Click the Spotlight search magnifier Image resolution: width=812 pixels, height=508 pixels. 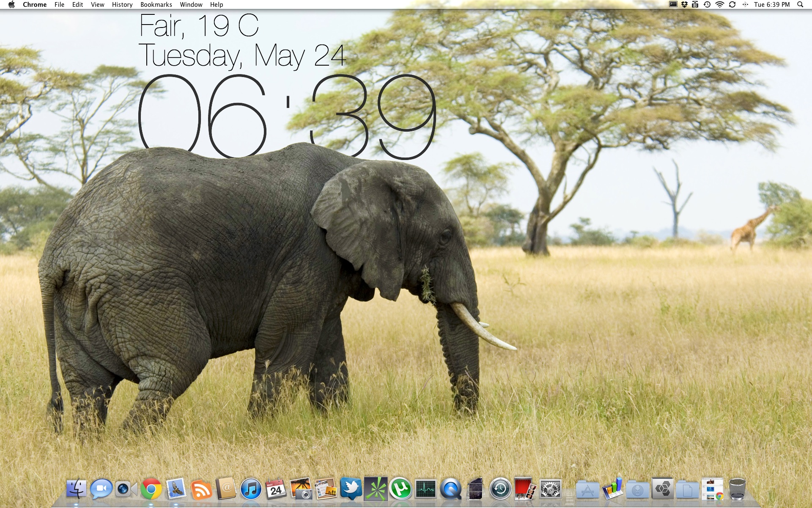(x=800, y=5)
